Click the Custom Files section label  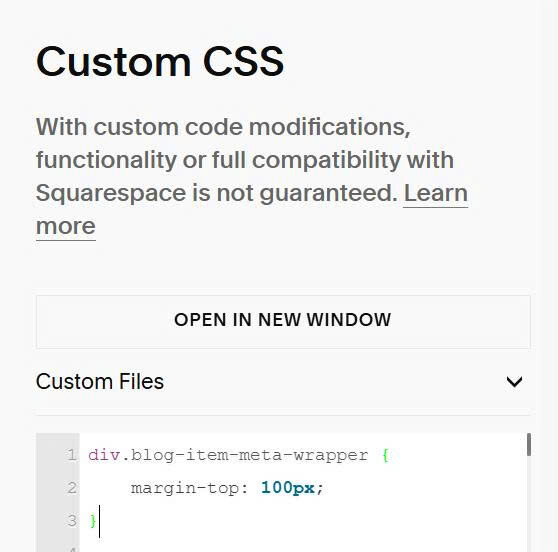tap(100, 382)
